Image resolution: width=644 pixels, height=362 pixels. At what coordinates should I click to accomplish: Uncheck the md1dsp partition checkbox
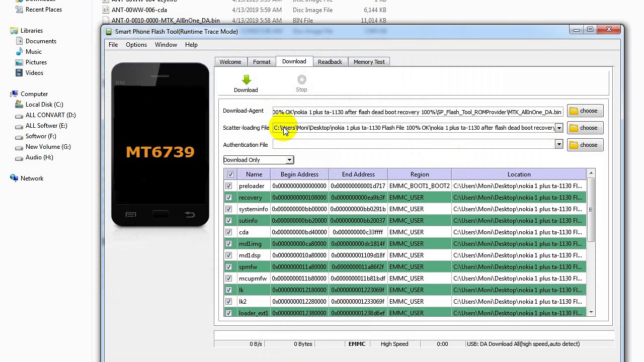pyautogui.click(x=228, y=255)
